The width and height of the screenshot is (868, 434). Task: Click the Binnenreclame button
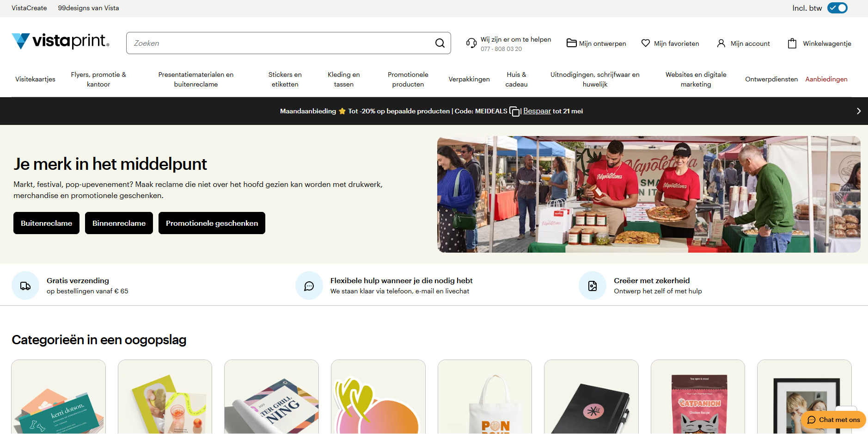[119, 223]
